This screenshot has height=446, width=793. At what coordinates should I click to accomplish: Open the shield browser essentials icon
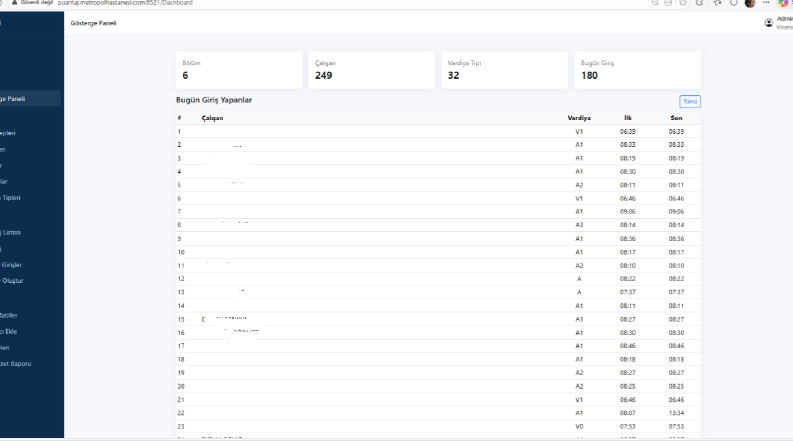[733, 3]
